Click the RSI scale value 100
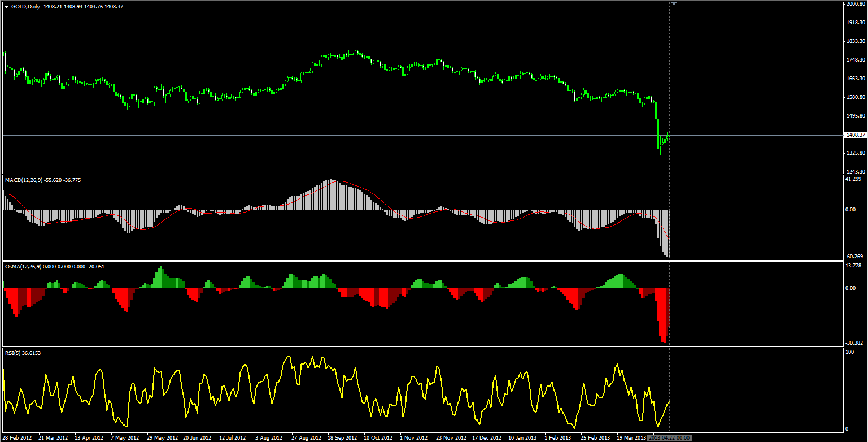Viewport: 868px width, 442px height. tap(850, 352)
